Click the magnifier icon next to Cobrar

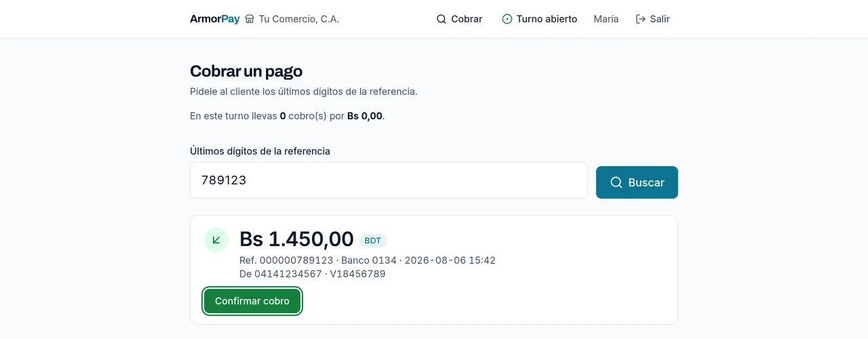[441, 19]
